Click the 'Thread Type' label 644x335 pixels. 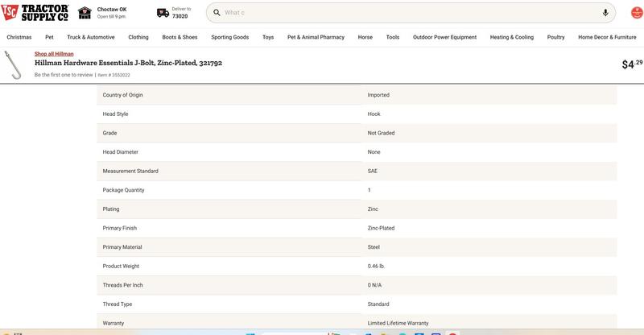click(x=117, y=304)
